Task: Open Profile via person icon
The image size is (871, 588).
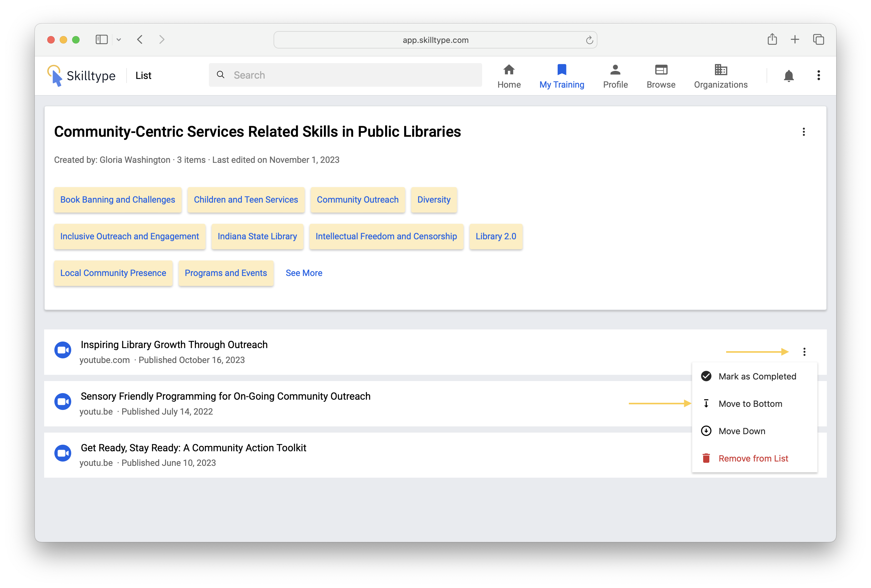Action: point(615,70)
